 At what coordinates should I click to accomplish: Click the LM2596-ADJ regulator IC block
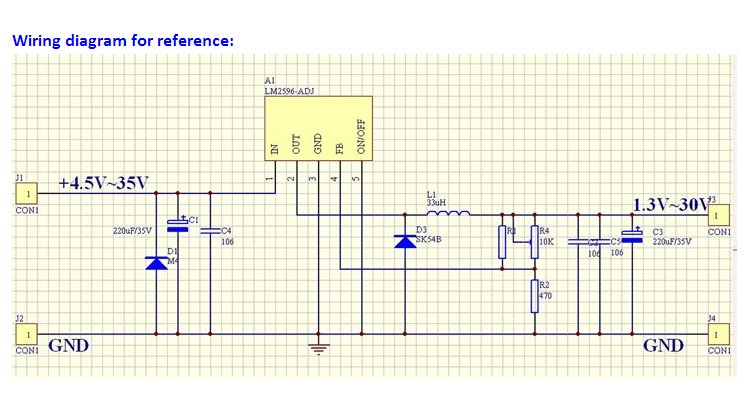point(318,128)
